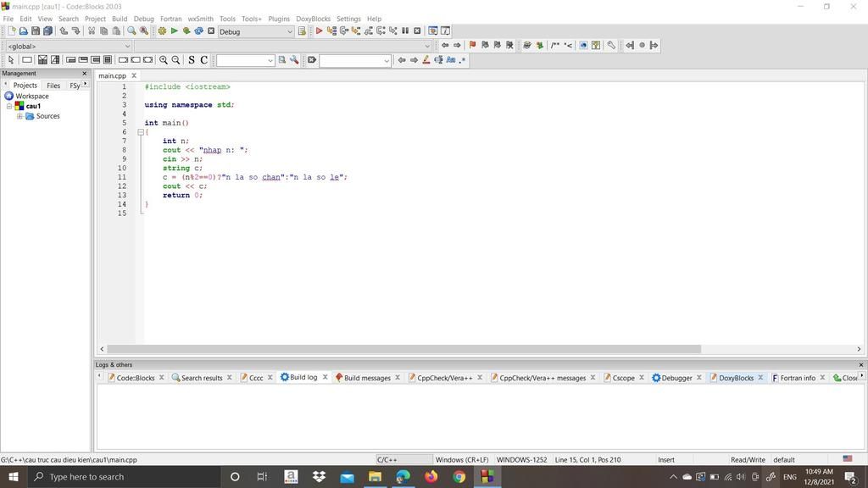Open the Files management tab
868x488 pixels.
tap(53, 86)
